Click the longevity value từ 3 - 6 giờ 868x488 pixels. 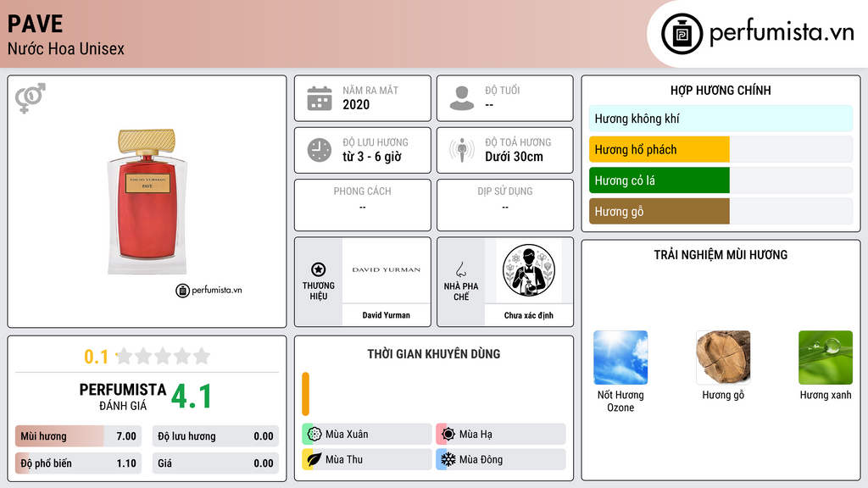point(372,157)
